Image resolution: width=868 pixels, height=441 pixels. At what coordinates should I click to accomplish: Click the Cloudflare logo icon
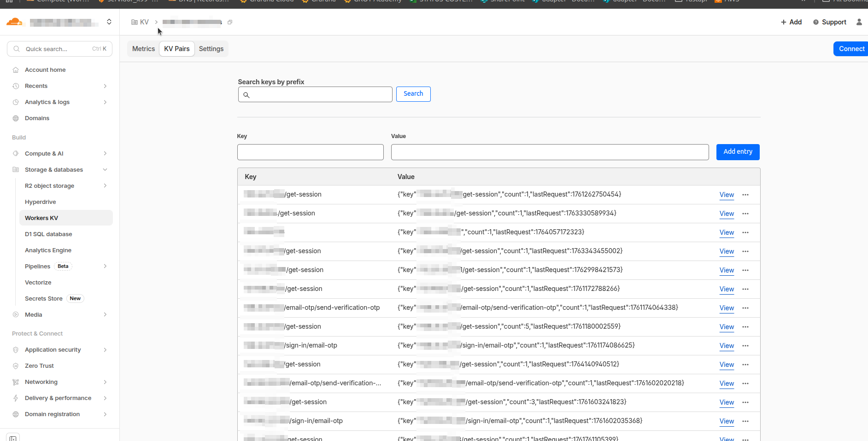[x=14, y=22]
